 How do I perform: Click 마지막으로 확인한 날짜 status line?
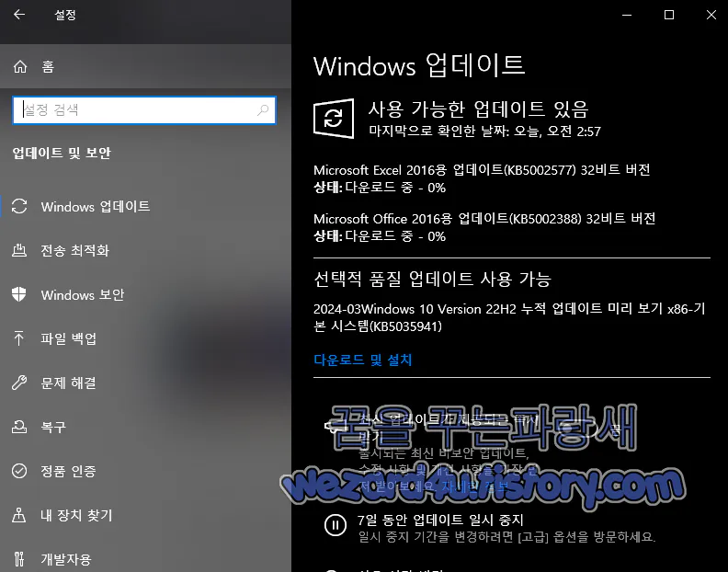(x=484, y=132)
